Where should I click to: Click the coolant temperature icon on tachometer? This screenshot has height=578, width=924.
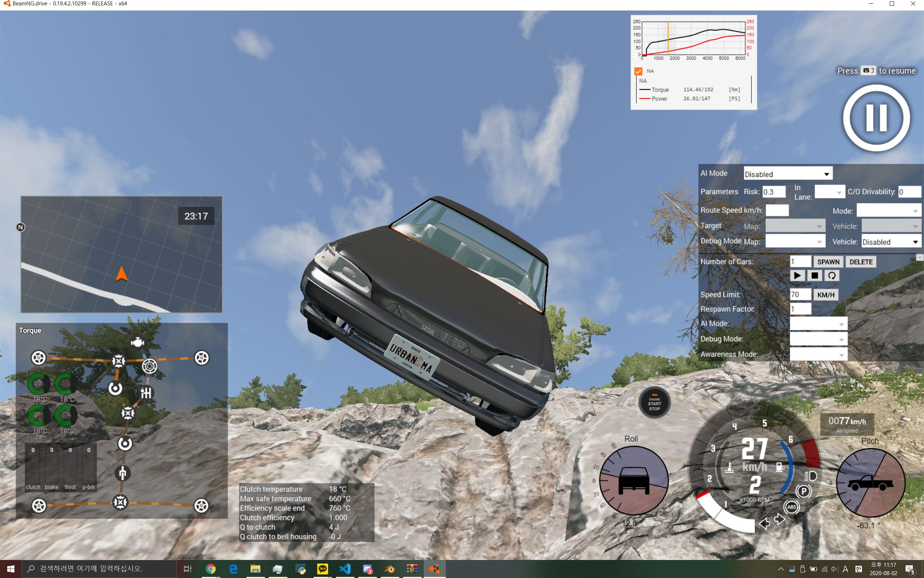point(729,467)
